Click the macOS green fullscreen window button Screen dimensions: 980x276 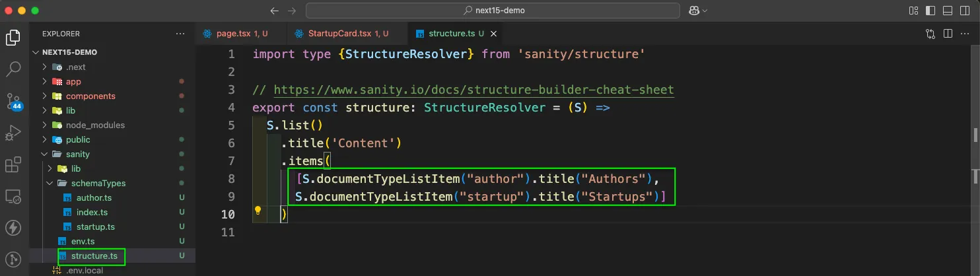[34, 11]
